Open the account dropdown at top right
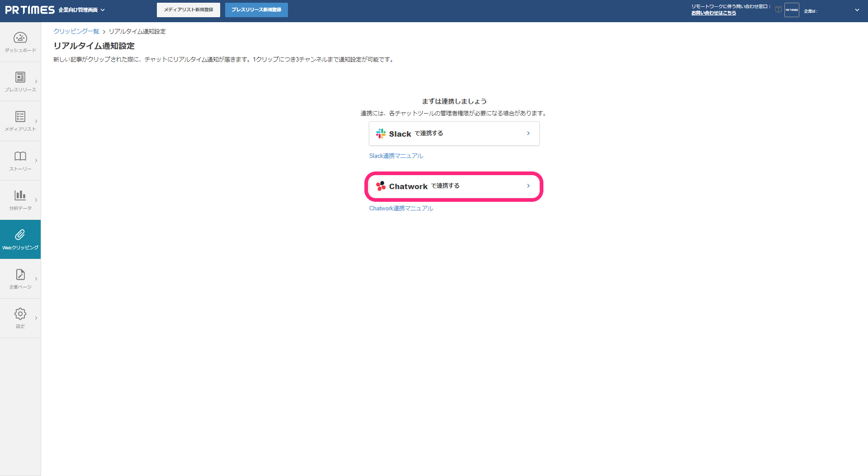Screen dimensions: 868x476 point(857,10)
